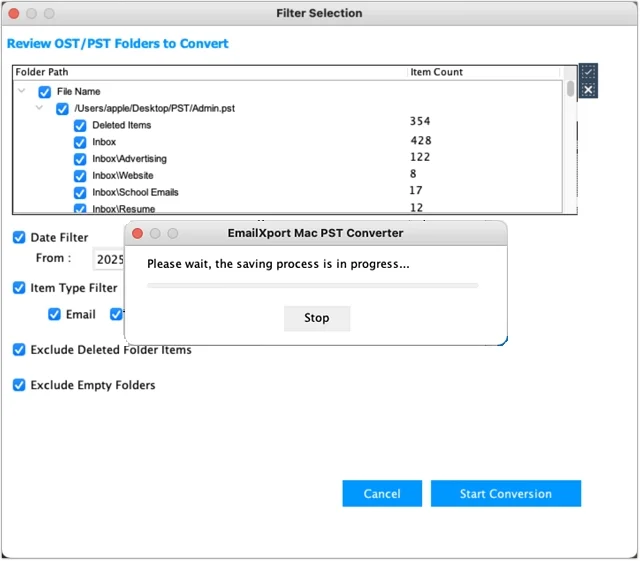The image size is (640, 561).
Task: Toggle the Admin.pst file checkbox
Action: coord(62,109)
